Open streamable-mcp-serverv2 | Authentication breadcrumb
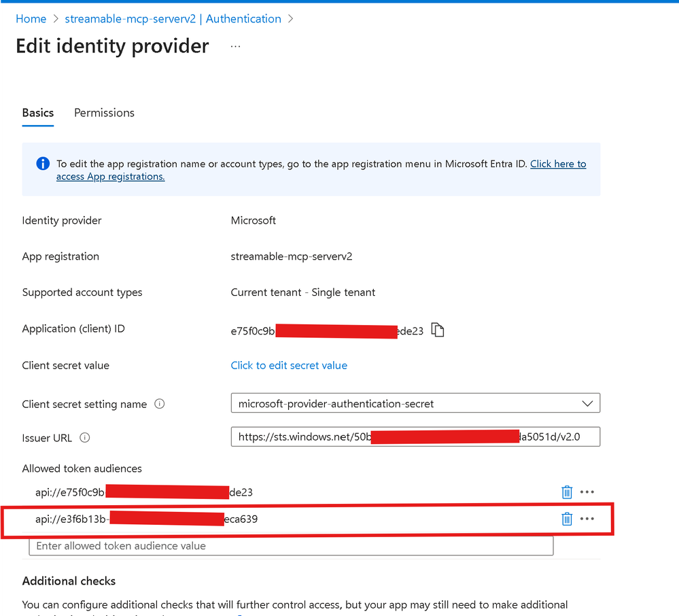The width and height of the screenshot is (679, 616). [173, 18]
